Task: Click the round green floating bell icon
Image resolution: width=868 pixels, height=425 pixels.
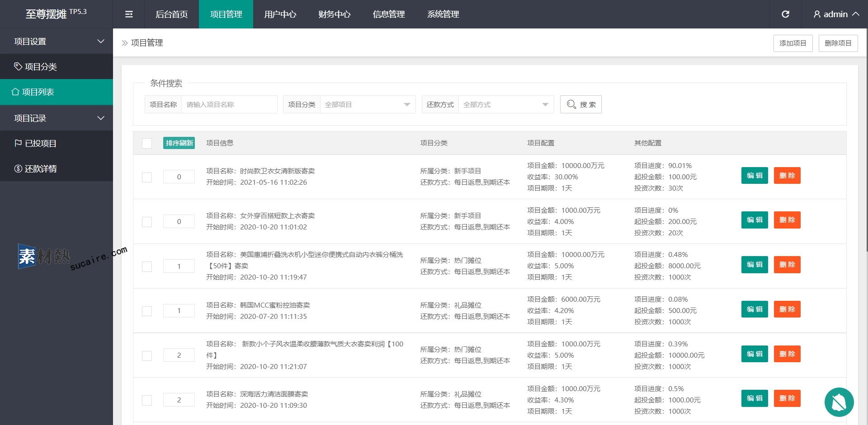Action: (x=839, y=402)
